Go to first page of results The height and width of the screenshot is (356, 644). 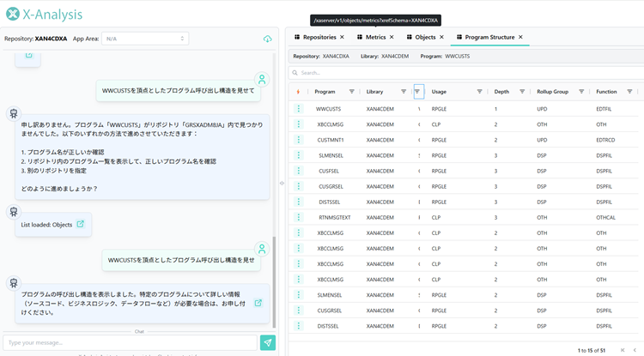click(x=623, y=350)
